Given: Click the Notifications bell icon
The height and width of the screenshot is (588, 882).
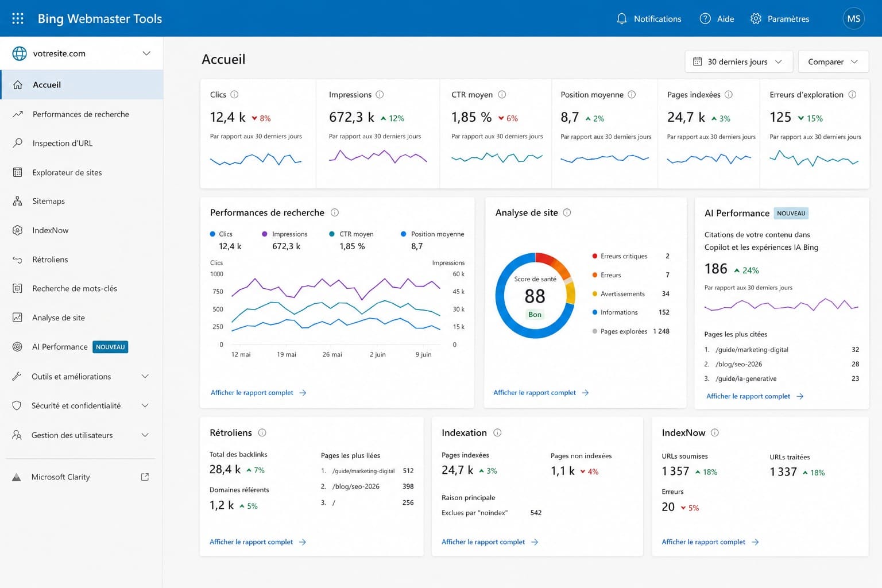Looking at the screenshot, I should (x=621, y=18).
